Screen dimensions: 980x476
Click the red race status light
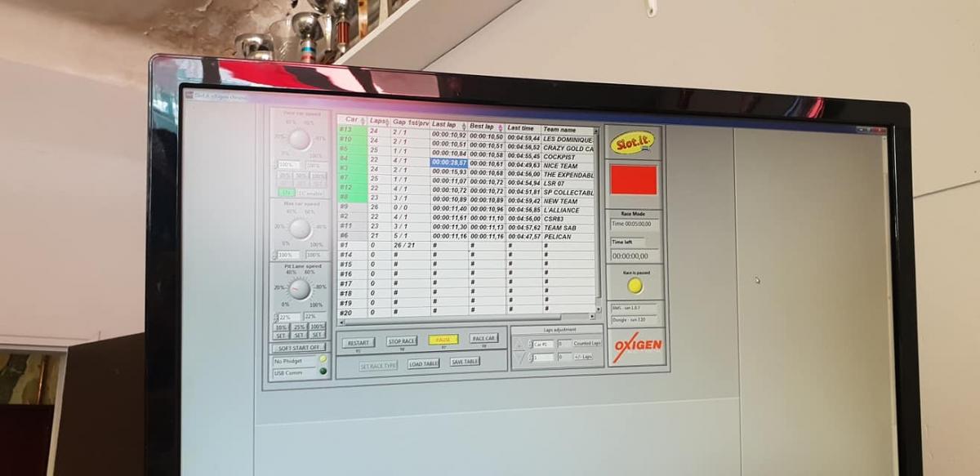(633, 180)
